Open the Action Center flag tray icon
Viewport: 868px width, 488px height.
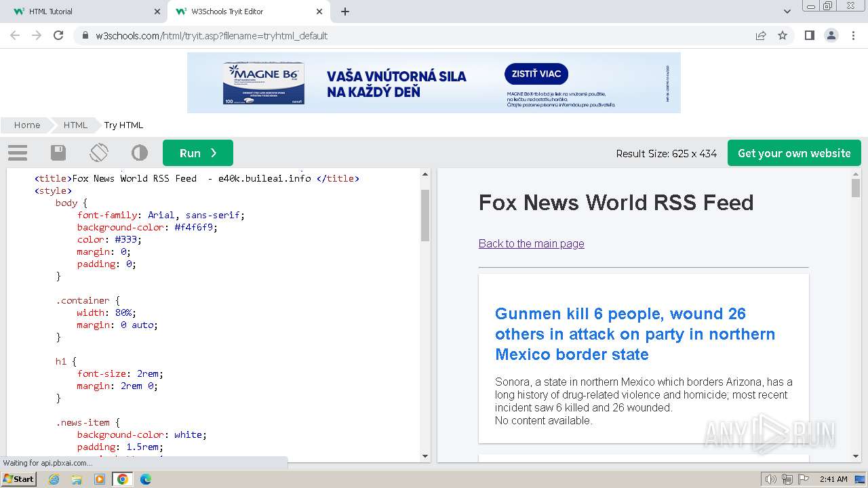click(804, 479)
